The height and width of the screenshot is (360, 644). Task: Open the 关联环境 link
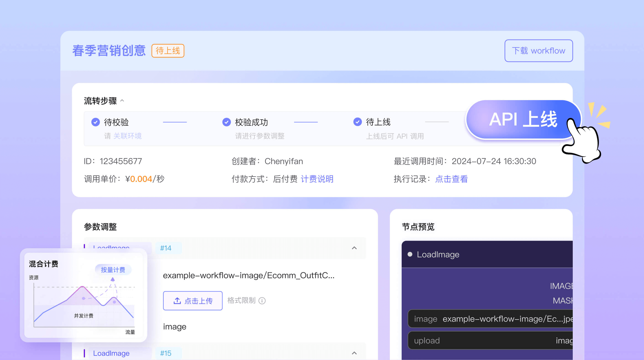click(x=127, y=136)
